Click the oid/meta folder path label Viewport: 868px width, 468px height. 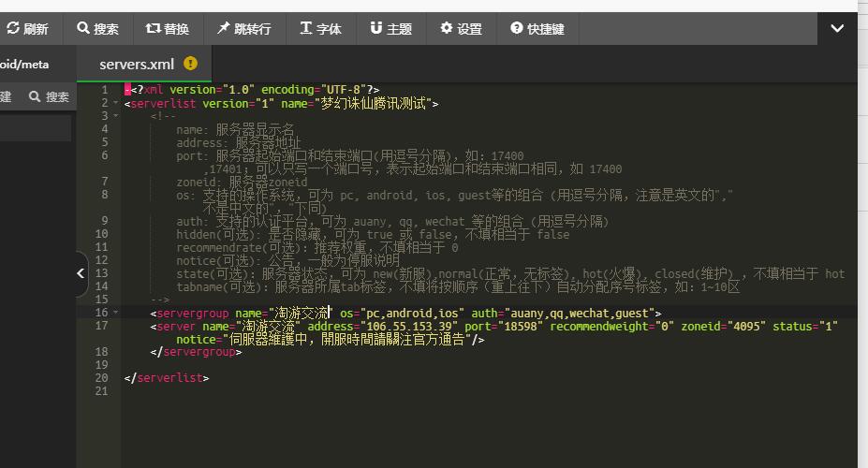24,65
